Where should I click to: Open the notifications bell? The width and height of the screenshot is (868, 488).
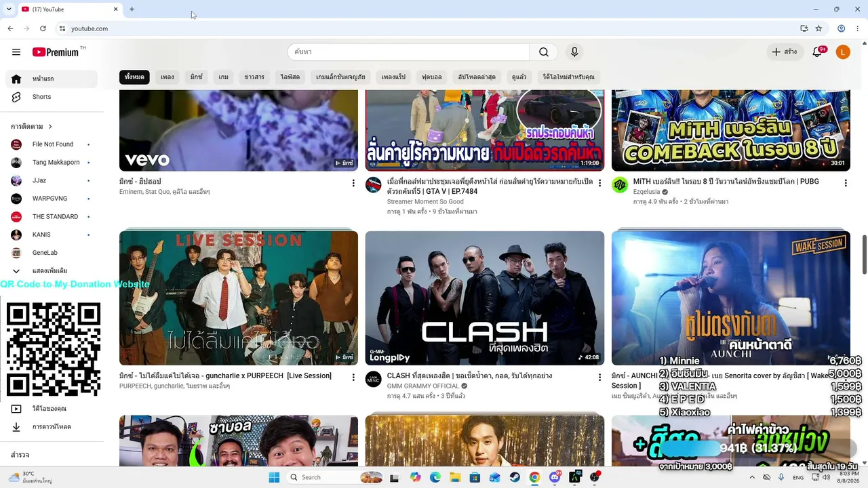click(x=818, y=52)
